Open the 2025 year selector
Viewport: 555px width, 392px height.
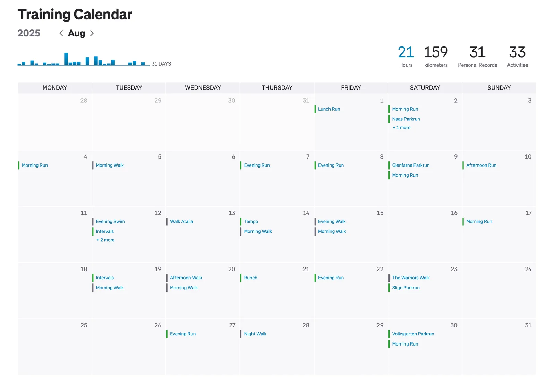(x=29, y=33)
